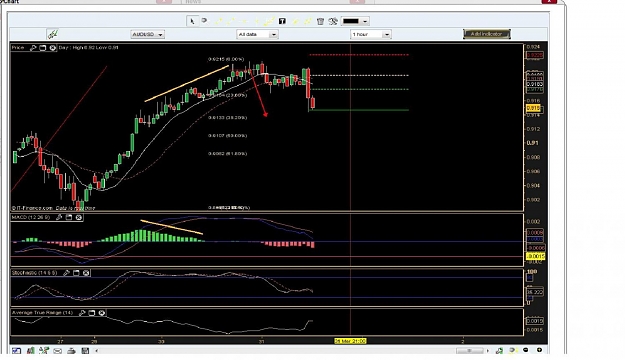Open the black line color dropdown
The height and width of the screenshot is (360, 625).
(355, 21)
